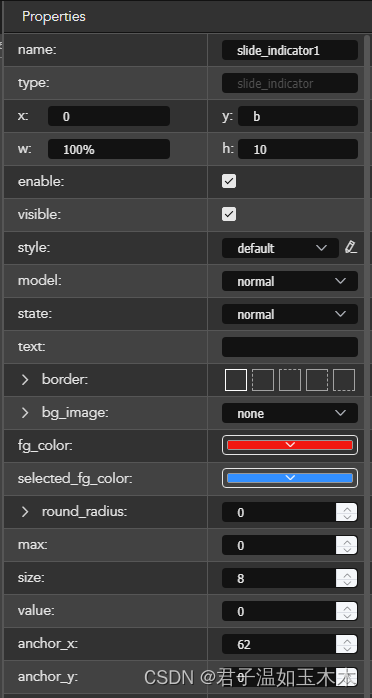Click the size field showing 8
The height and width of the screenshot is (698, 372).
(x=279, y=578)
